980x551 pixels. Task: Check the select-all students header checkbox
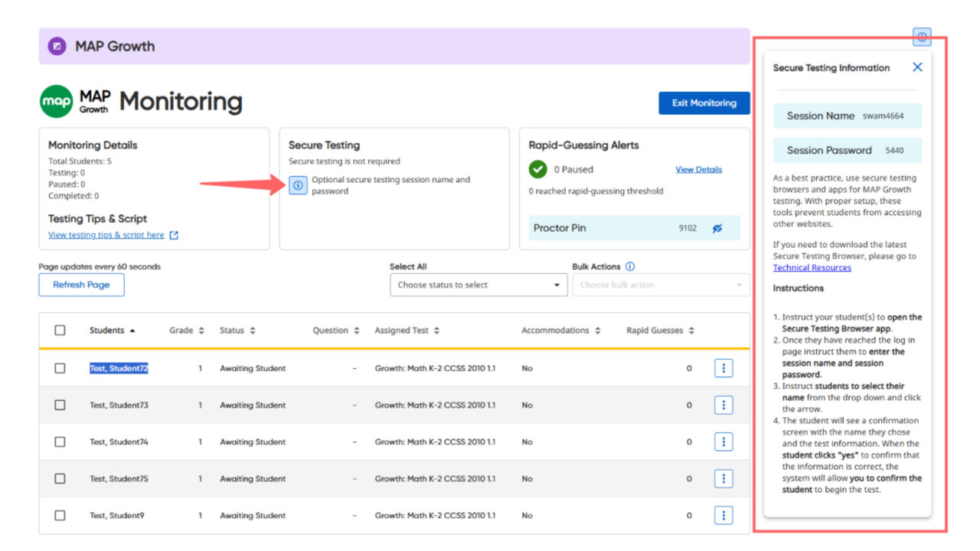(60, 331)
